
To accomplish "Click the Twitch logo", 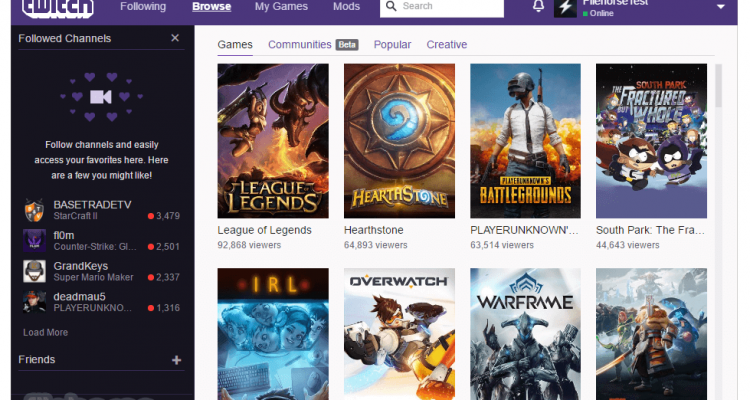I will (58, 8).
